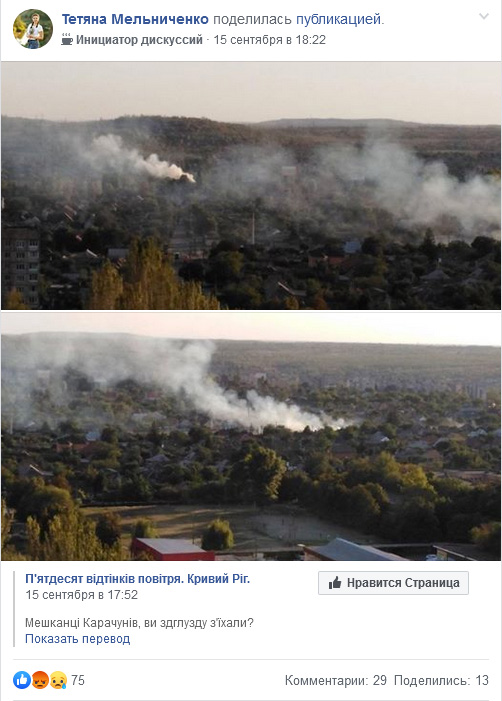View the top smoke photo
502x701 pixels.
251,186
